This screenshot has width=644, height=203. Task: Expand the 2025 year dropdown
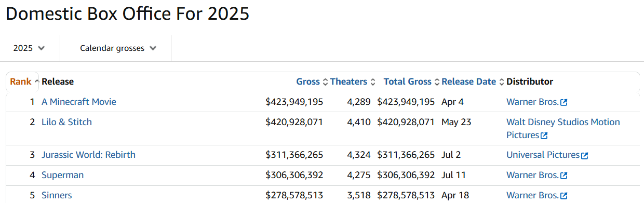29,48
